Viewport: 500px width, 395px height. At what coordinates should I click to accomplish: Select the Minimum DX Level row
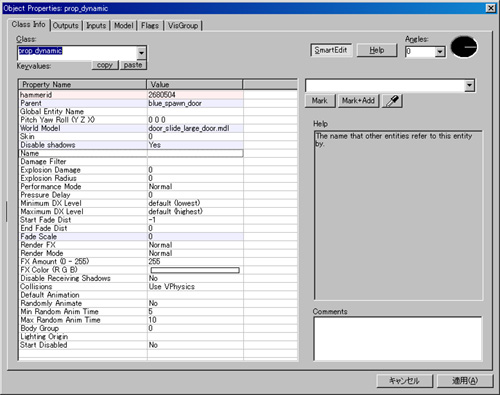click(131, 203)
